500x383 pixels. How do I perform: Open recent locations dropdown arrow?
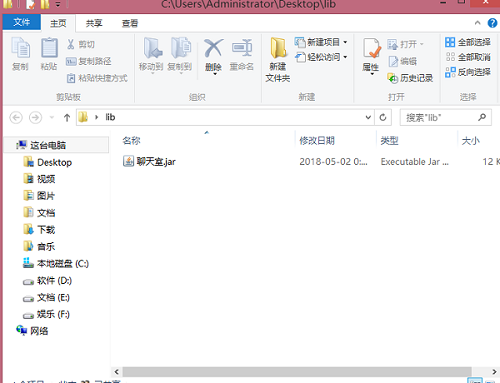tap(52, 117)
